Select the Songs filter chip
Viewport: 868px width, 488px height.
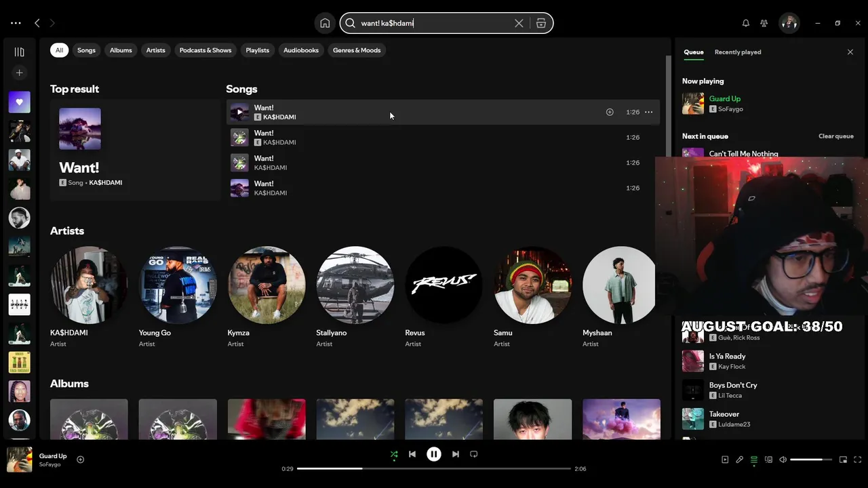pos(86,50)
